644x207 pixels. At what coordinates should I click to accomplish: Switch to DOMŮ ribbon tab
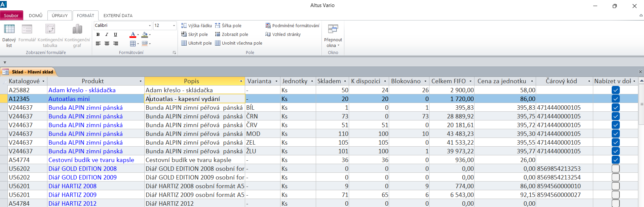[36, 15]
